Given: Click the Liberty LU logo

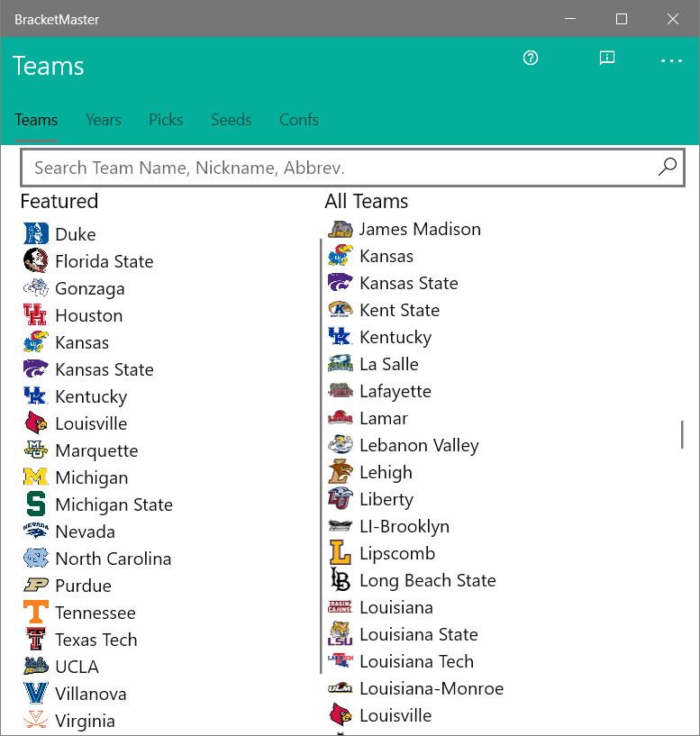Looking at the screenshot, I should 341,498.
